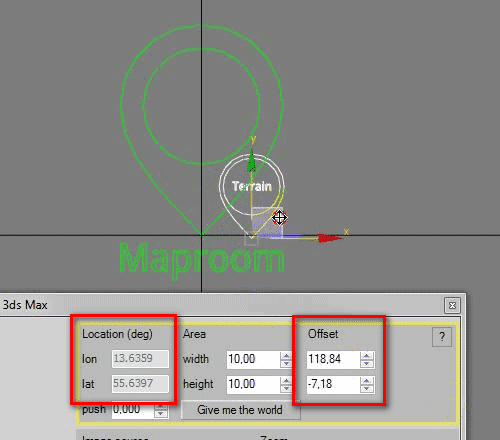Click into the lat field 55.6397
Viewport: 500px width, 440px height.
140,384
